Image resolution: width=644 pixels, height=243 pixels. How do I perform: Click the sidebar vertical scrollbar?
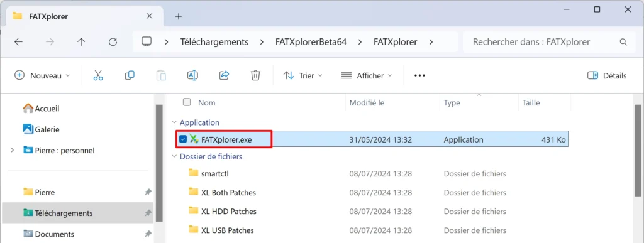coord(159,163)
